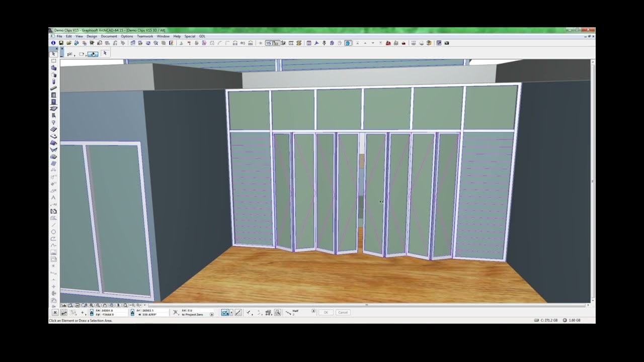Viewport: 644px width, 362px height.
Task: Click the blue info icon in toolbar
Action: [x=53, y=43]
